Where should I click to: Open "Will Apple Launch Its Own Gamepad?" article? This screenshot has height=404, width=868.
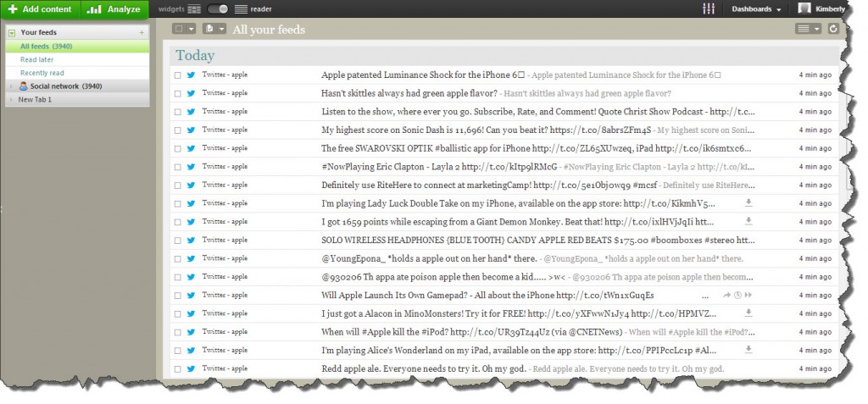tap(487, 295)
